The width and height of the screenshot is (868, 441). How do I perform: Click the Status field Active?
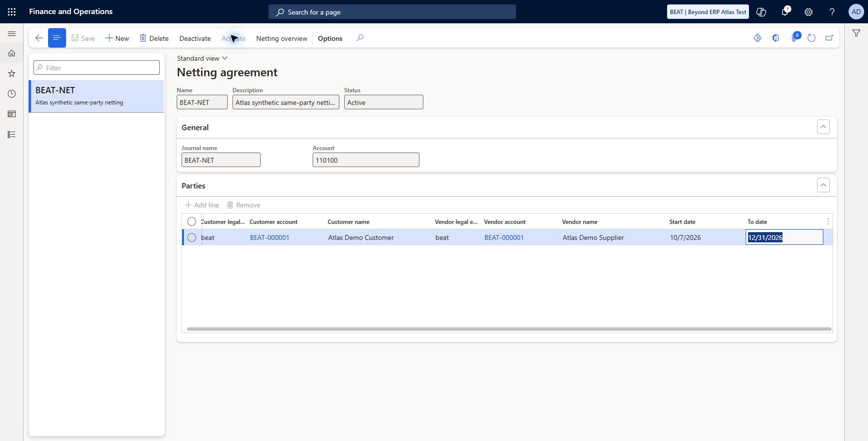[x=384, y=102]
